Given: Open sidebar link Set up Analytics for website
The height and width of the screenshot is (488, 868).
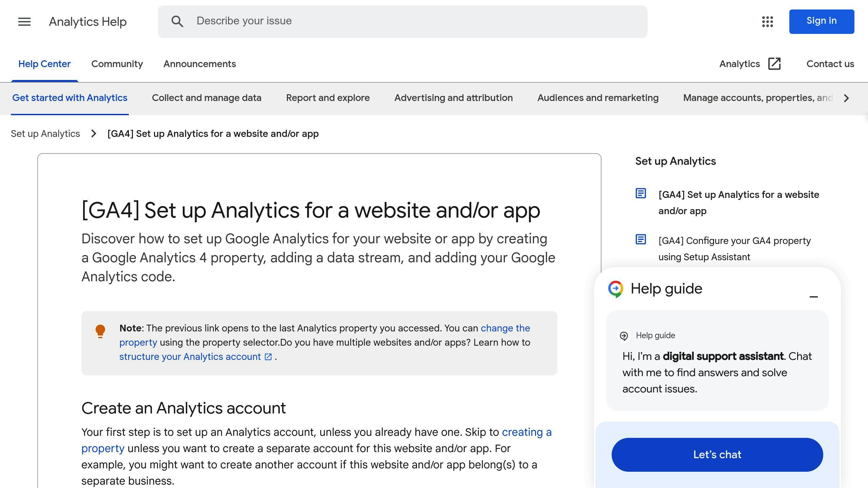Looking at the screenshot, I should (x=738, y=203).
